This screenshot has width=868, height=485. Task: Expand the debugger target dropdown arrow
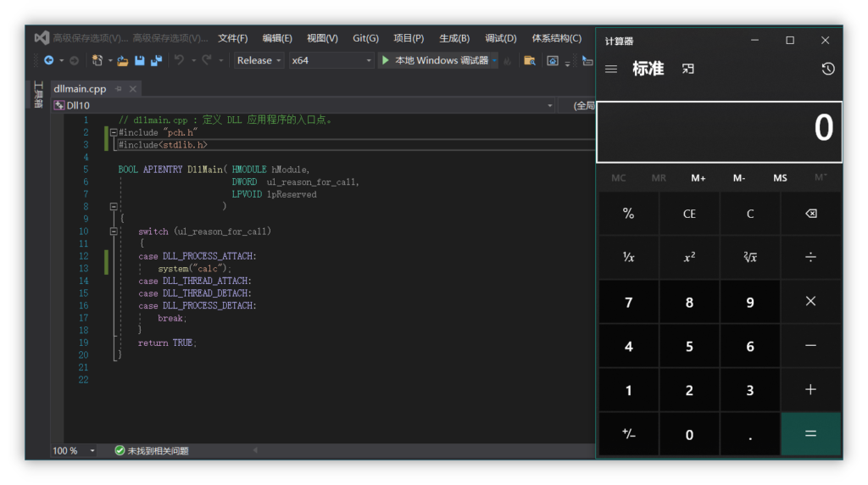494,60
